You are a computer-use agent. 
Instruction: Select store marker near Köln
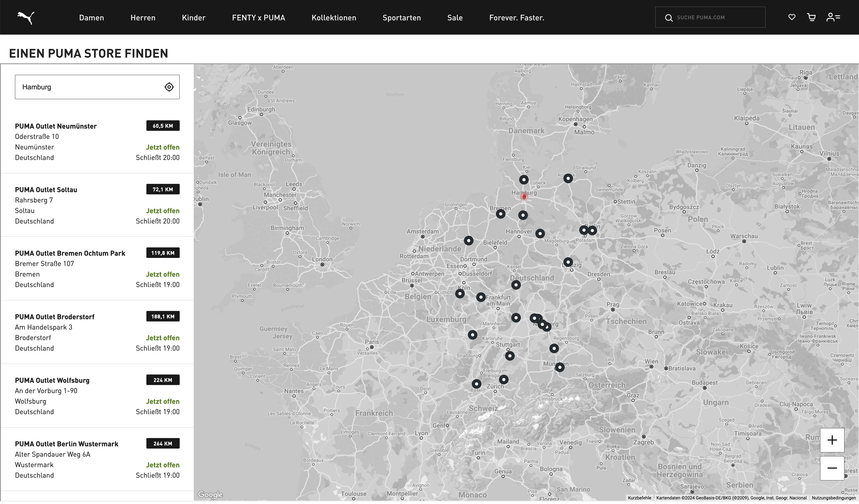click(x=460, y=293)
